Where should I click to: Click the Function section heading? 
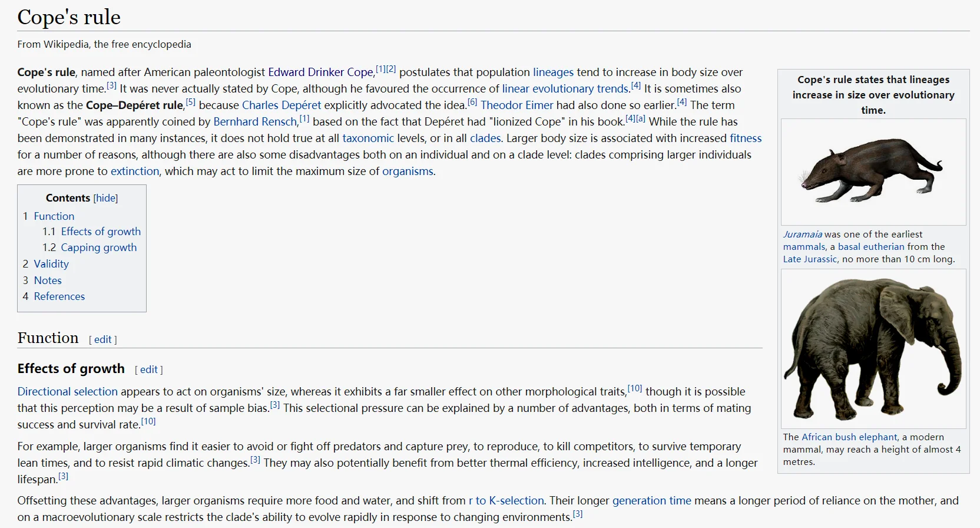48,338
